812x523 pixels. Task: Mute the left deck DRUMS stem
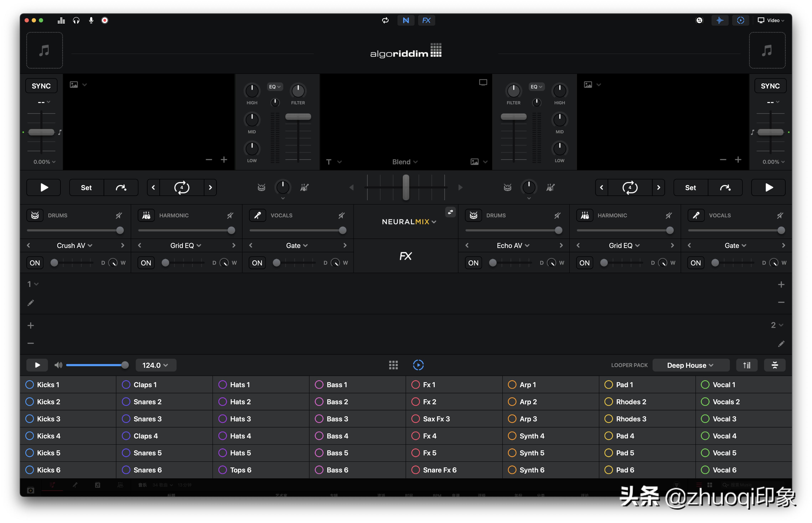119,215
